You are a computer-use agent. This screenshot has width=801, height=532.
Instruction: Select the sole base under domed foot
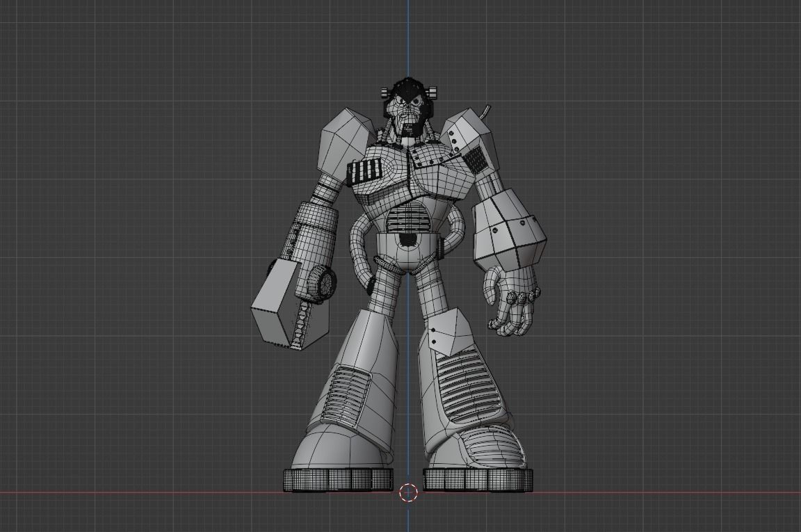tap(338, 480)
